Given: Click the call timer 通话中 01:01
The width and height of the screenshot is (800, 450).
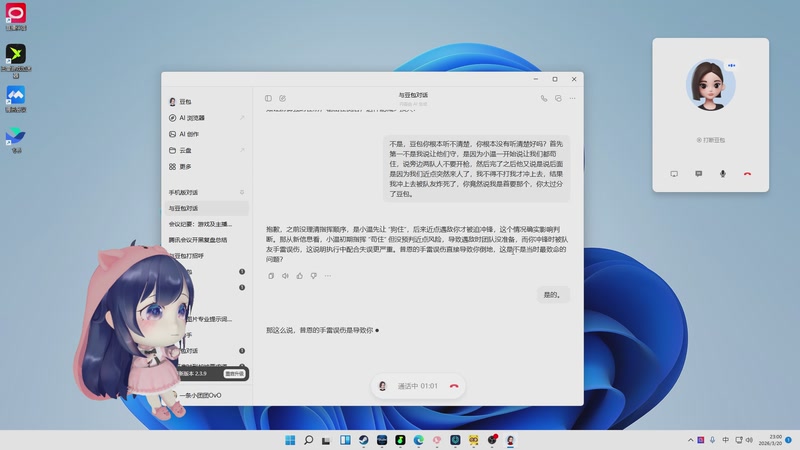Looking at the screenshot, I should click(x=417, y=386).
